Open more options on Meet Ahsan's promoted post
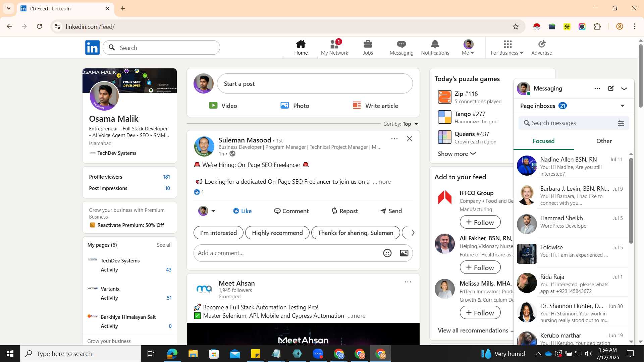The image size is (644, 362). coord(408,282)
